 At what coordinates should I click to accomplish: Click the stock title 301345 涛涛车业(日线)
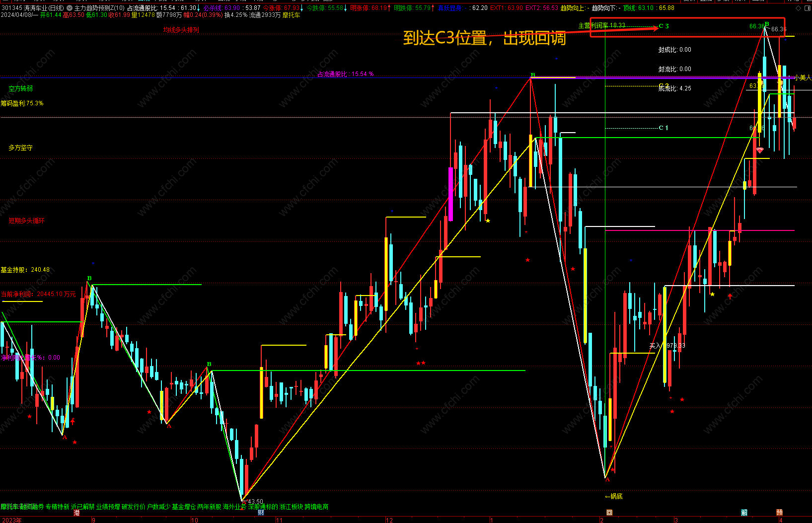coord(33,8)
